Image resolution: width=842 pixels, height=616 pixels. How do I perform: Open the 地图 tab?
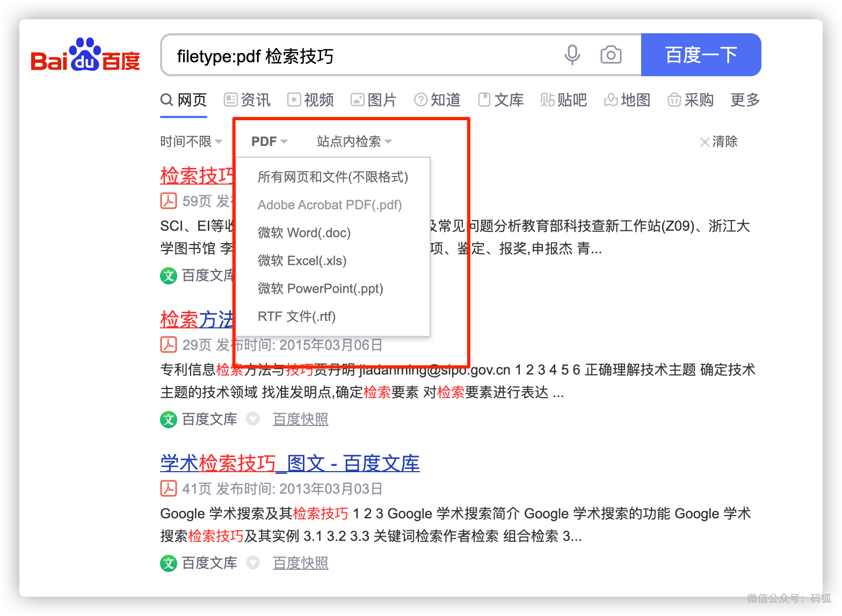click(627, 100)
